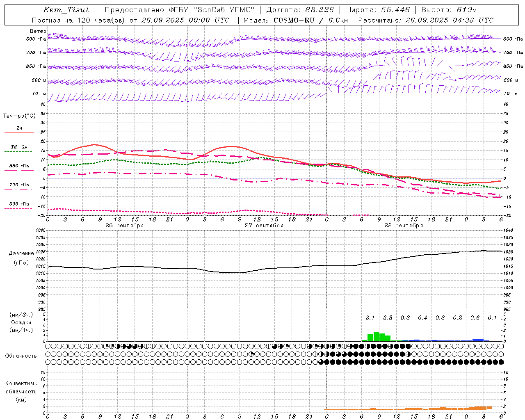This screenshot has width=525, height=420.
Task: Click the 0.1 three-hour precipitation value
Action: (x=492, y=317)
